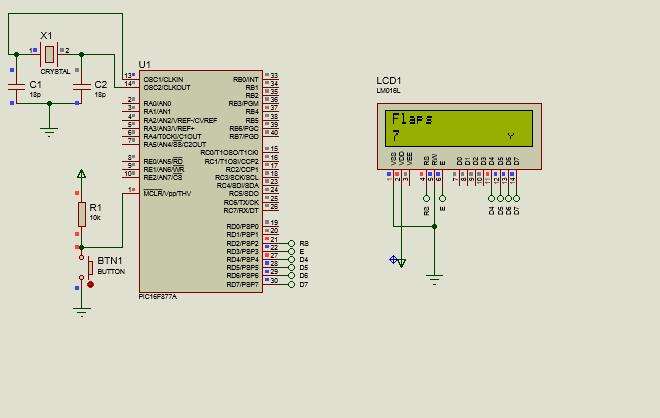660x418 pixels.
Task: Select the R1 resistor body
Action: coord(82,214)
